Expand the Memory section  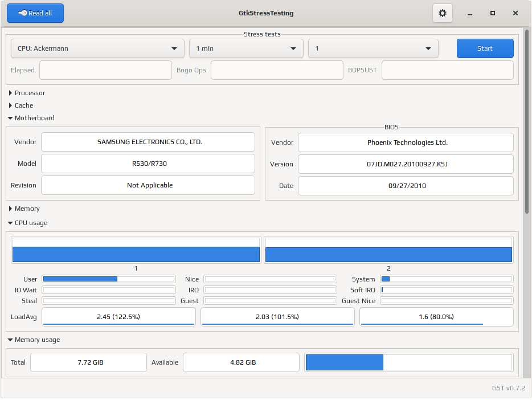click(x=24, y=209)
